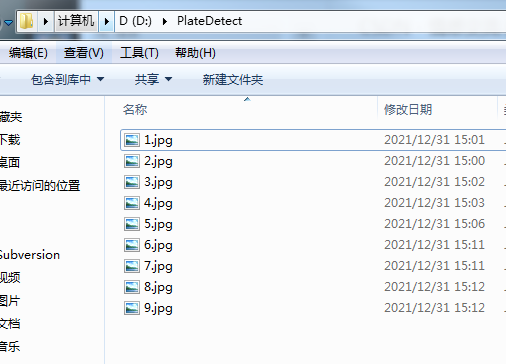Click the 6.jpg image file icon

(x=132, y=245)
